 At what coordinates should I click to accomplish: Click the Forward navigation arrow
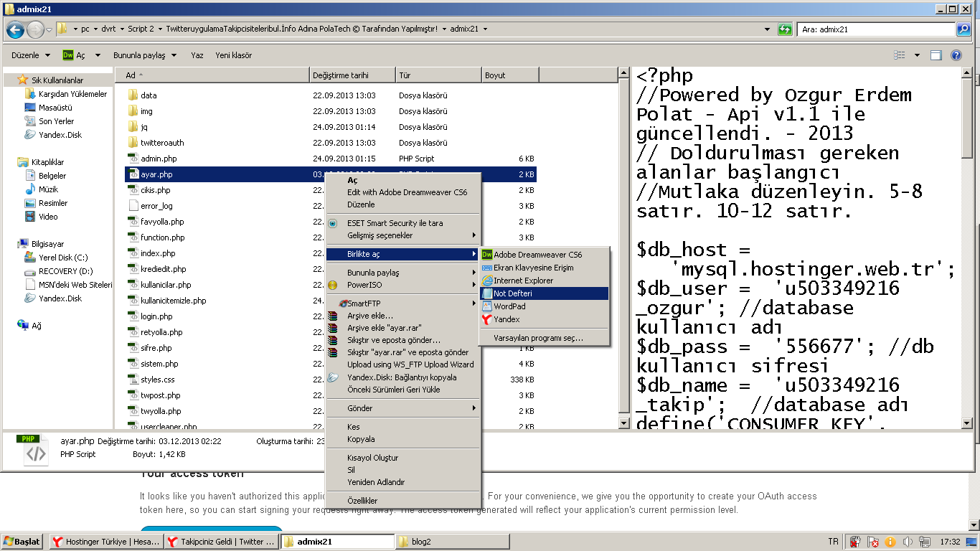35,29
